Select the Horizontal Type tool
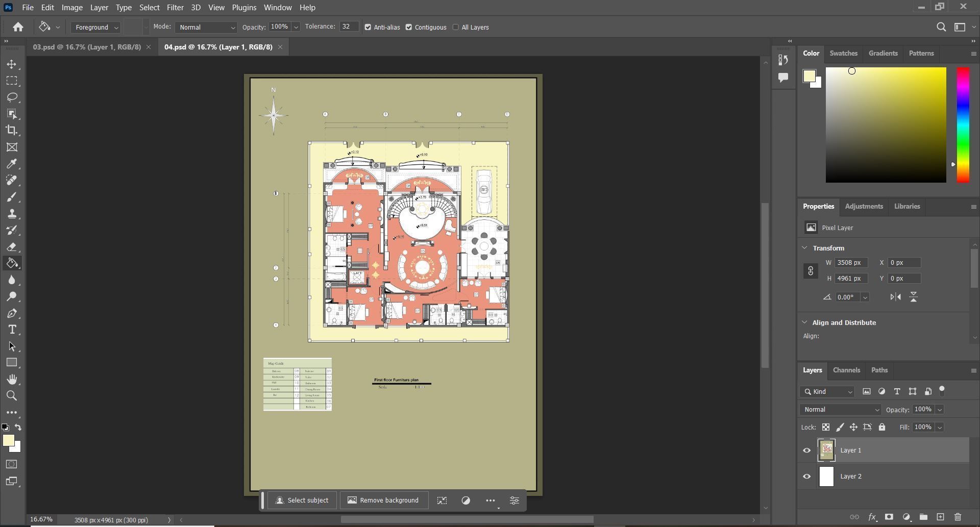Screen dimensions: 980x527 [x=12, y=330]
